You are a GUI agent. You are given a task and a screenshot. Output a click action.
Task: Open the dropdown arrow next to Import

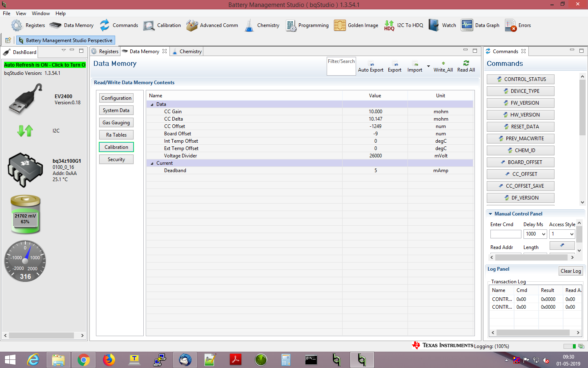[x=428, y=66]
